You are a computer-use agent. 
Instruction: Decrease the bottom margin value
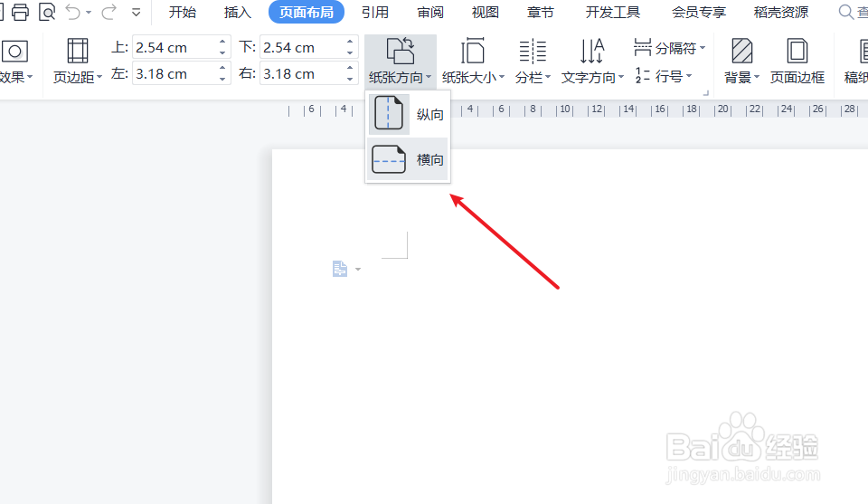[350, 53]
